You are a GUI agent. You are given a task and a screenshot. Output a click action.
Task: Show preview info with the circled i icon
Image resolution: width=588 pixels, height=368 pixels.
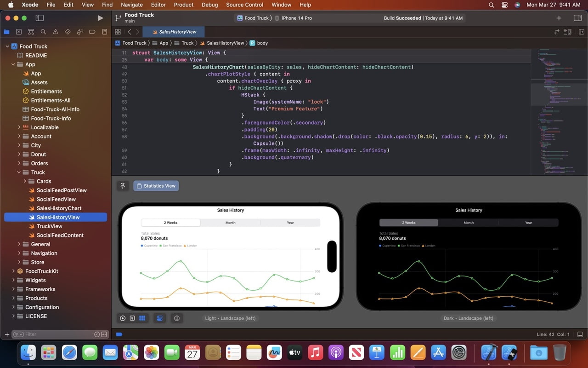(x=177, y=318)
